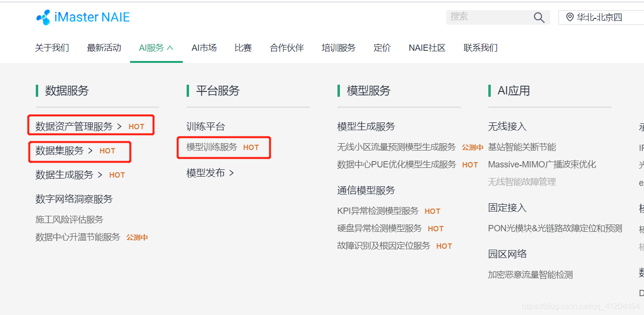Open 数据集服务 link
This screenshot has width=644, height=315.
(59, 150)
